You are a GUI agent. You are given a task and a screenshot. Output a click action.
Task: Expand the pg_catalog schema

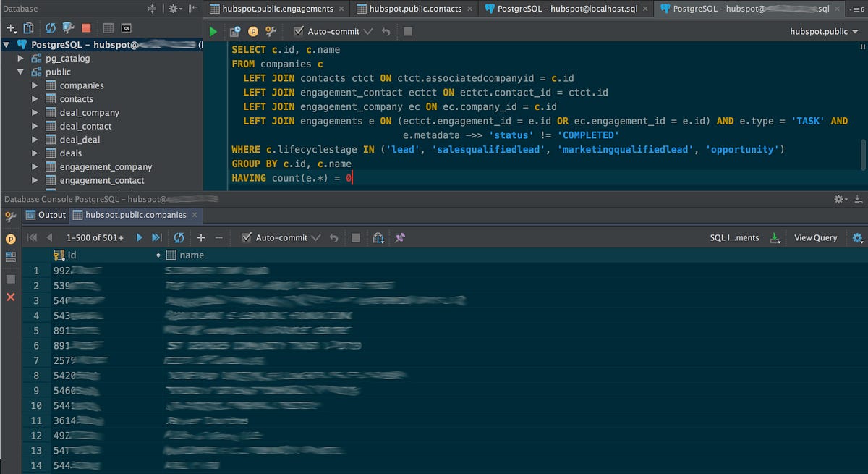click(x=21, y=58)
